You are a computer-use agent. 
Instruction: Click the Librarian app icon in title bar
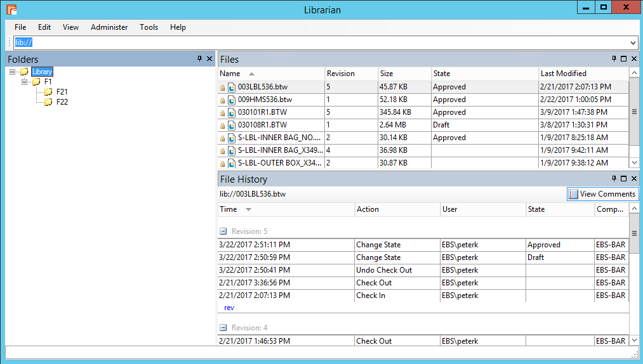(11, 10)
